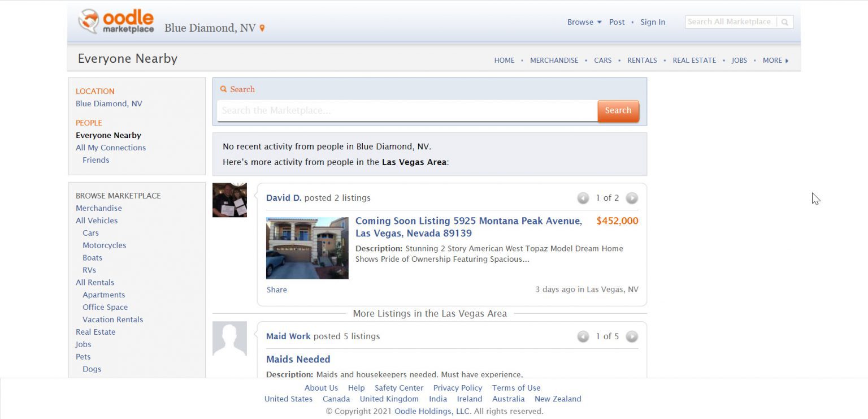This screenshot has height=419, width=868.
Task: Click the house photo thumbnail of the listing
Action: click(x=307, y=248)
